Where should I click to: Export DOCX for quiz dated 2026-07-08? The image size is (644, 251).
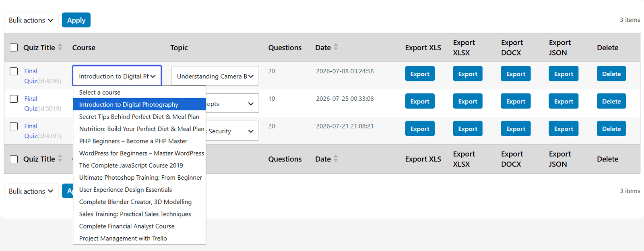[516, 74]
